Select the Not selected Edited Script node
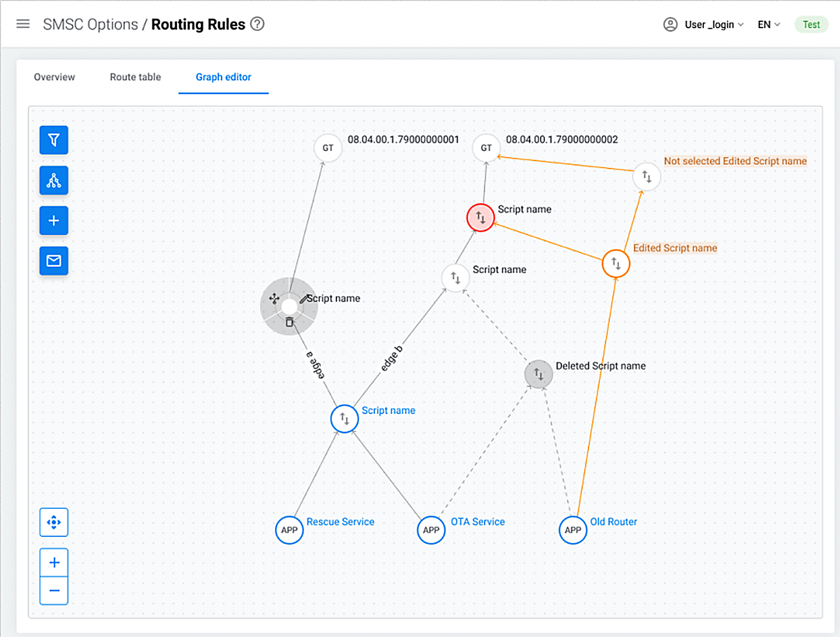840x637 pixels. [647, 176]
